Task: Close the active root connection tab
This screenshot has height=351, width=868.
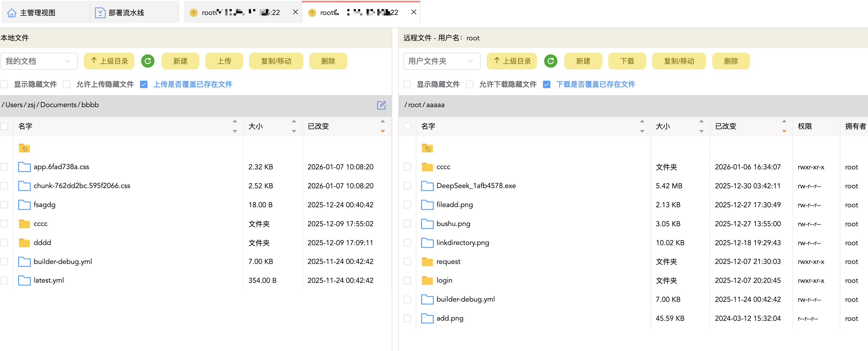Action: point(414,12)
